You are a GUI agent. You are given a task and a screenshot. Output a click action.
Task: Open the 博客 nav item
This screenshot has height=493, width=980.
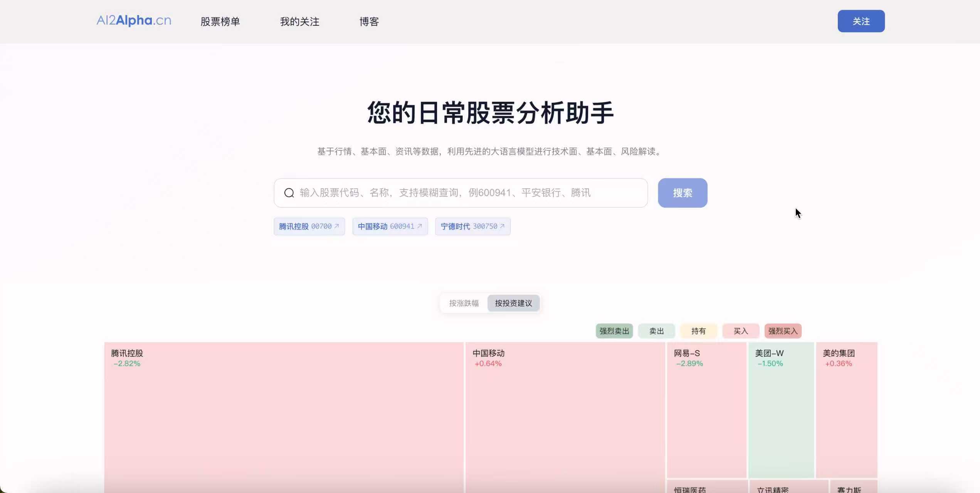coord(369,22)
